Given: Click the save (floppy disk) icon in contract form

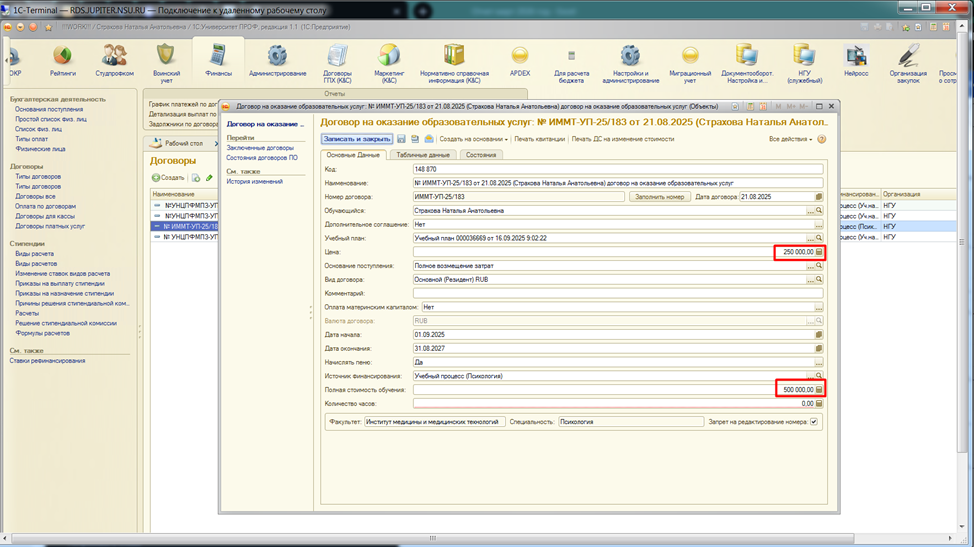Looking at the screenshot, I should pos(401,139).
